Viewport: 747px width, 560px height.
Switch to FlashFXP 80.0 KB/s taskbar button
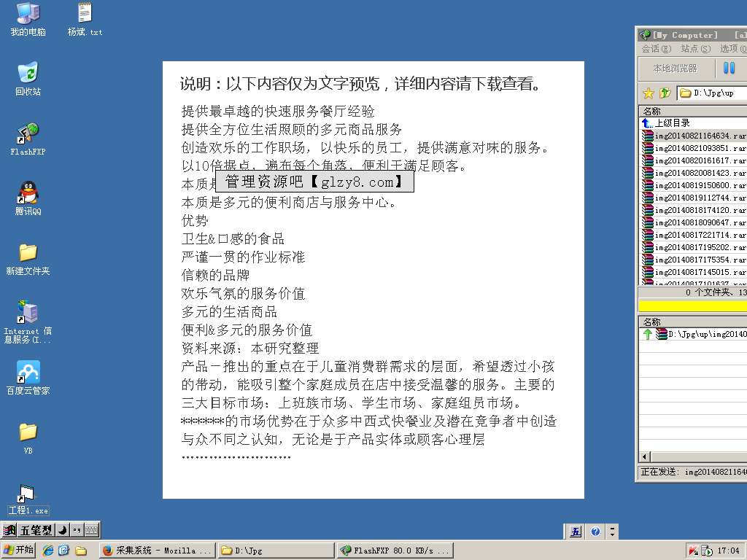(x=395, y=551)
